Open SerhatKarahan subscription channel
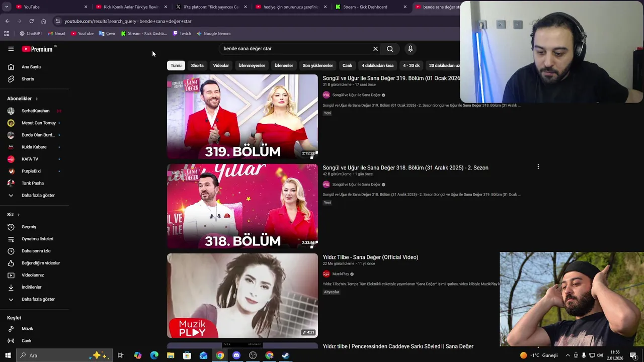 point(35,111)
